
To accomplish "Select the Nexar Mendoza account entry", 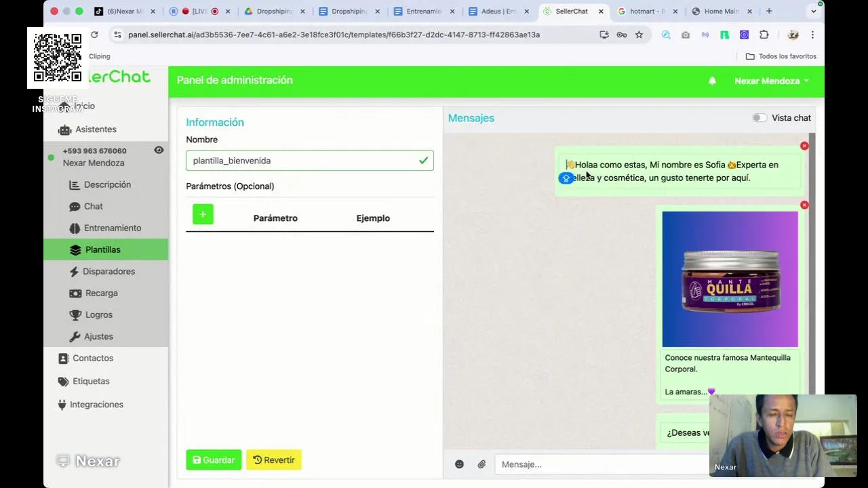I will point(94,163).
